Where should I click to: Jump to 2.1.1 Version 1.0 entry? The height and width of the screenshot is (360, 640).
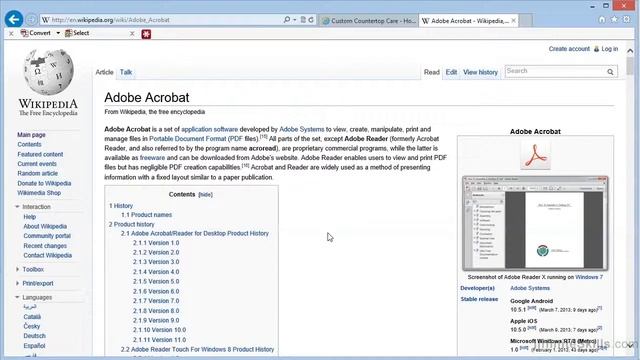[x=156, y=243]
